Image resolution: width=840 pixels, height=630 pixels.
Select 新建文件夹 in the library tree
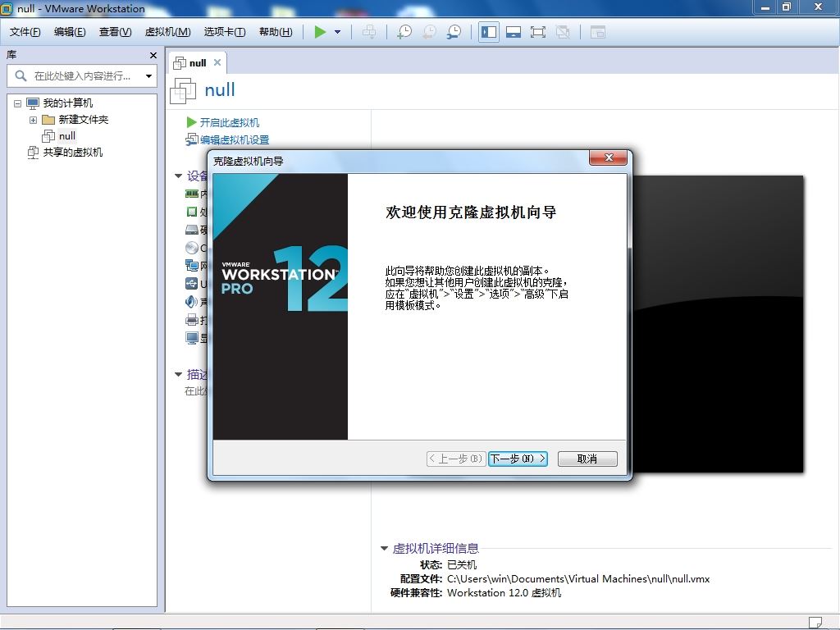coord(83,120)
